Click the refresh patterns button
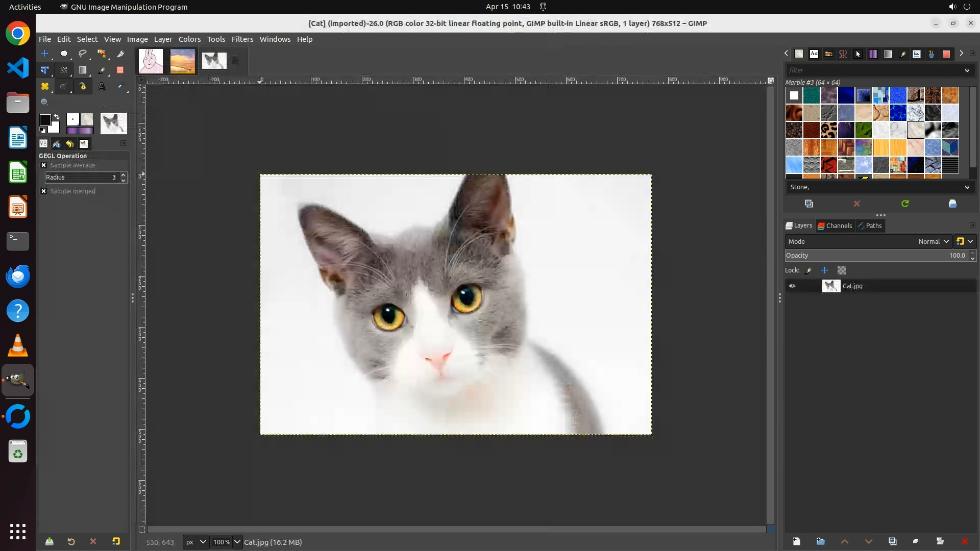980x551 pixels. pyautogui.click(x=905, y=204)
